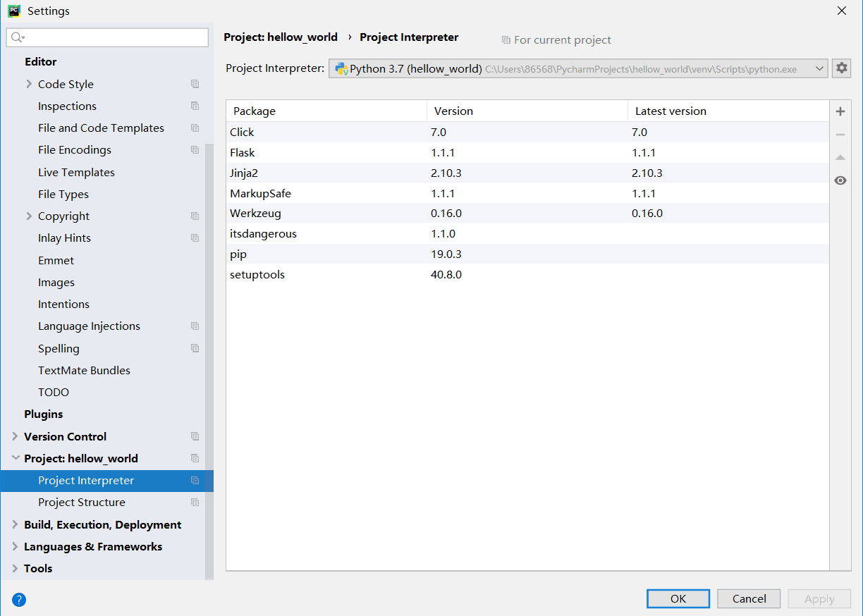This screenshot has width=863, height=616.
Task: Click the upgrade package up-arrow icon
Action: pos(840,157)
